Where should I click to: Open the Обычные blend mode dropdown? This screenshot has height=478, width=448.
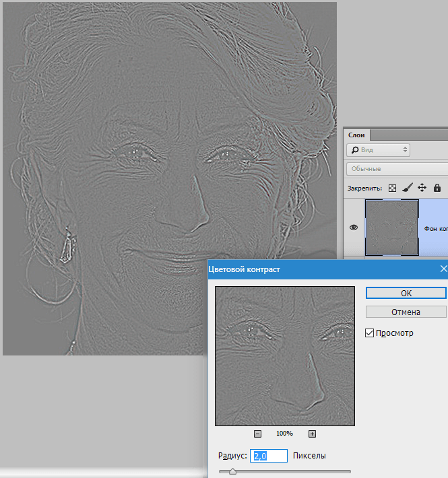click(x=397, y=168)
